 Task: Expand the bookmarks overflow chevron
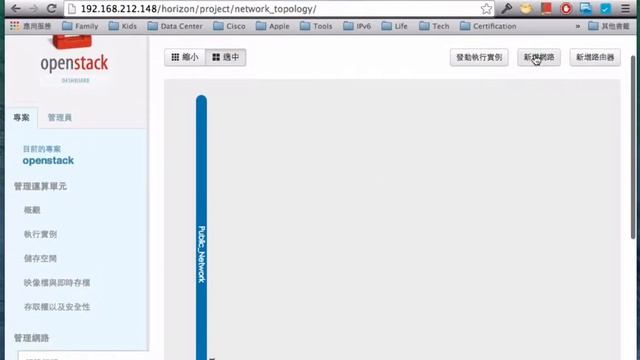pyautogui.click(x=578, y=26)
